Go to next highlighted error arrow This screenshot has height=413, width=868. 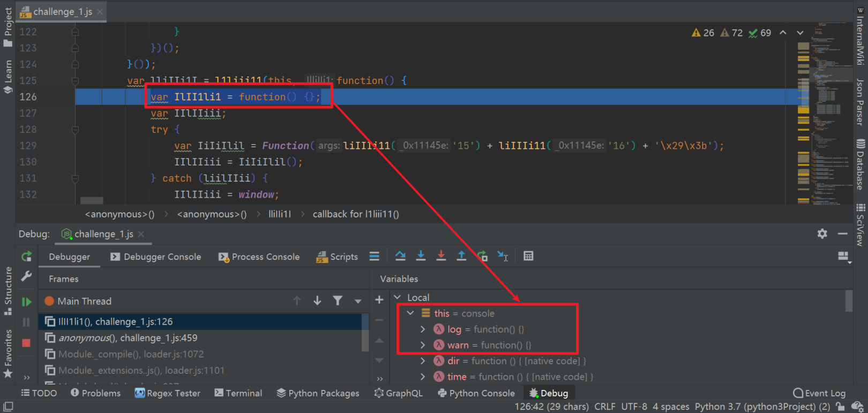(800, 33)
